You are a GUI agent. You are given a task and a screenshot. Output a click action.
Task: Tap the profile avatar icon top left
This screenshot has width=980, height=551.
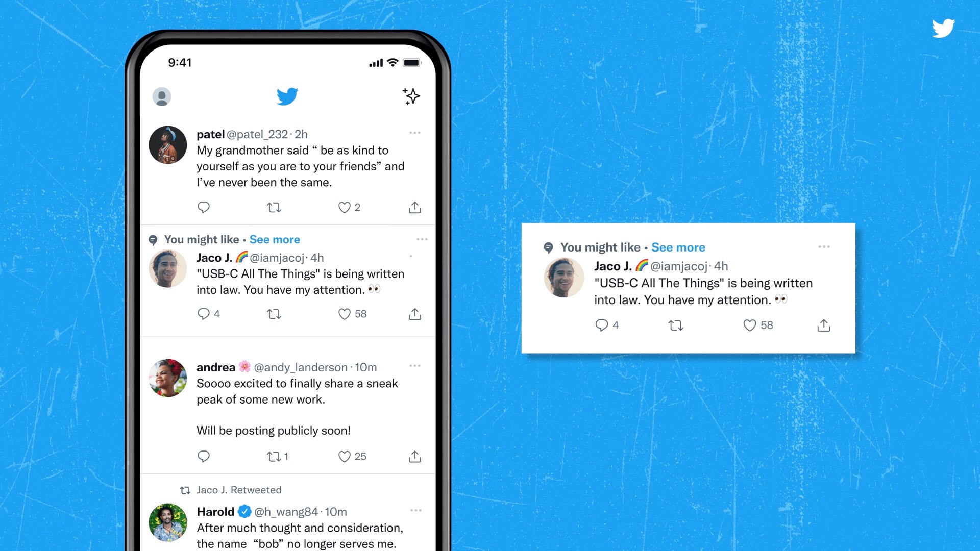click(162, 96)
